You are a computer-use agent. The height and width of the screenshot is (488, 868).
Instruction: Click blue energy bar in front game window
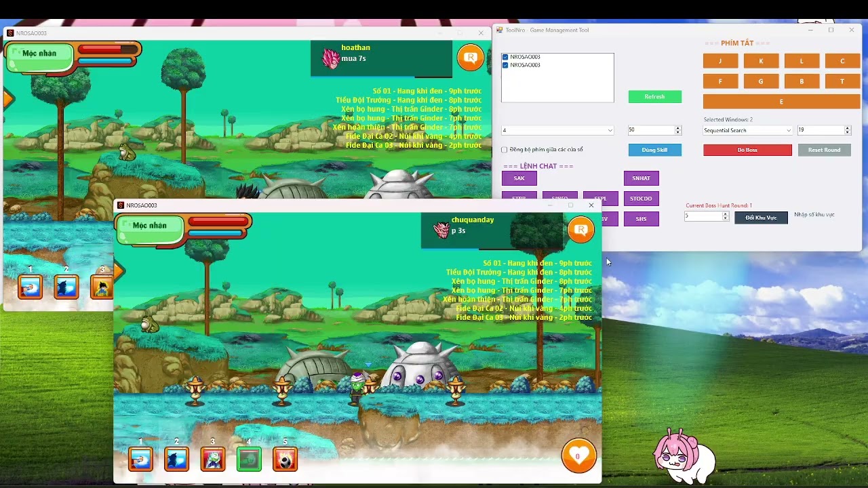point(216,233)
